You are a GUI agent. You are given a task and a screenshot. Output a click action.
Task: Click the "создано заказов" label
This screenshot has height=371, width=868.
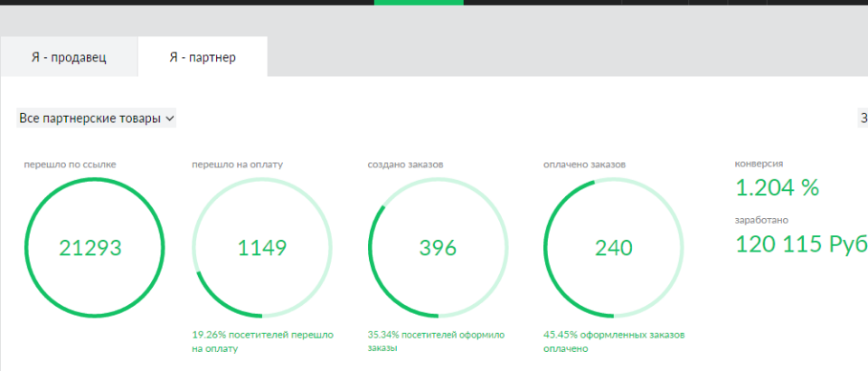405,165
